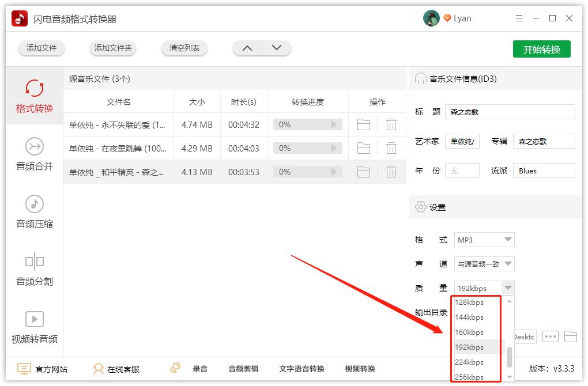
Task: Open containing folder for 在夜里跳舞 file
Action: point(364,148)
